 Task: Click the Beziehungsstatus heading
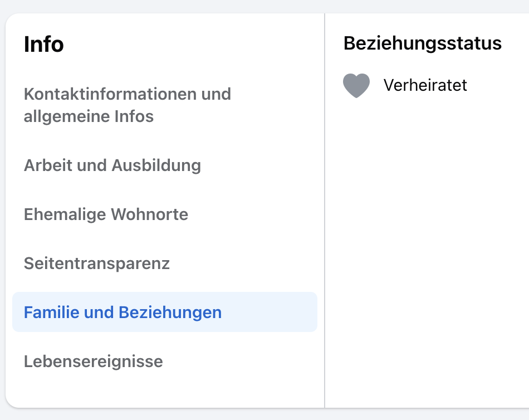[x=422, y=43]
